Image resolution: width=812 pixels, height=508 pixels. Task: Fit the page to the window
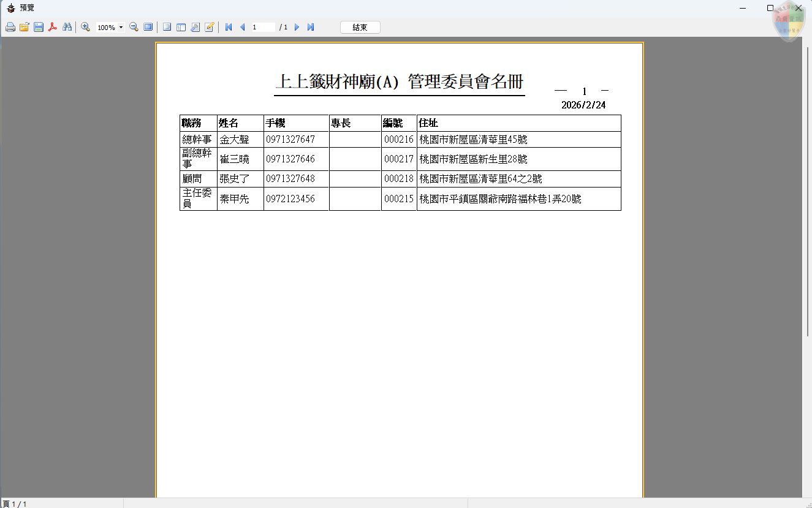coord(148,27)
